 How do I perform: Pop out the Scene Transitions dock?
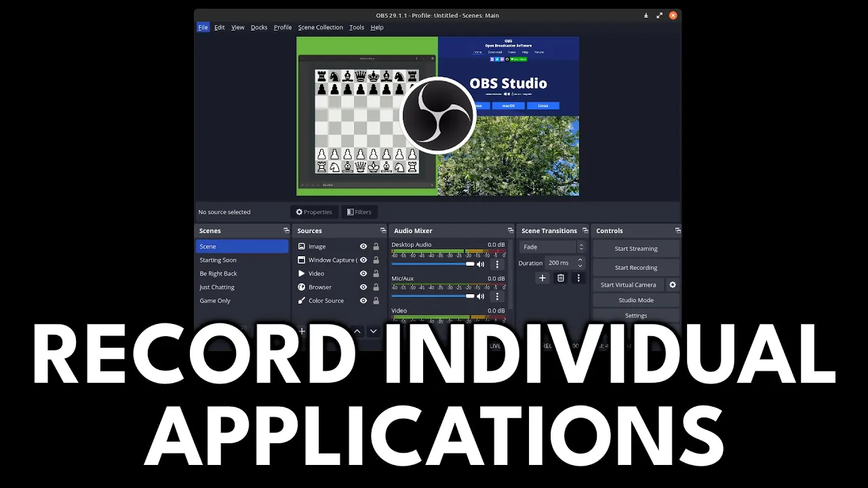(585, 231)
